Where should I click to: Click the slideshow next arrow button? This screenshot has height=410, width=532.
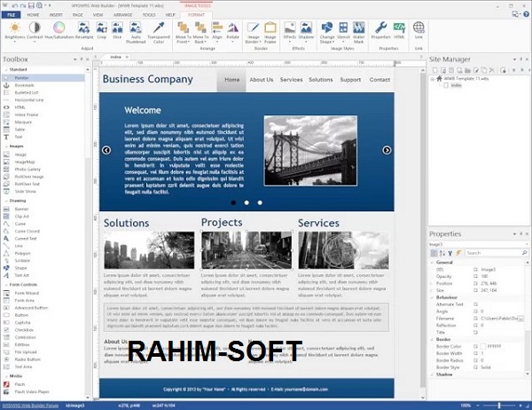pos(387,150)
